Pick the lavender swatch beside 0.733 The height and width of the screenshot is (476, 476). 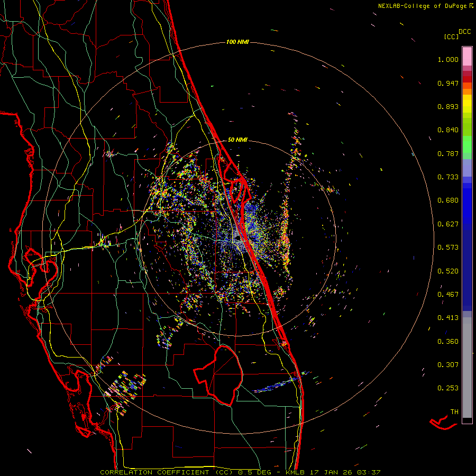(x=467, y=168)
